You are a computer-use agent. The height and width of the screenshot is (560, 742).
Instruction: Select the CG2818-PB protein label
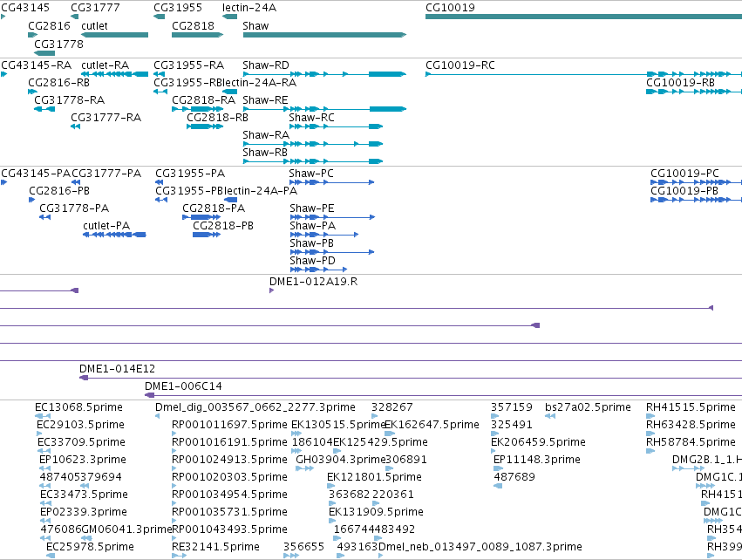(223, 226)
